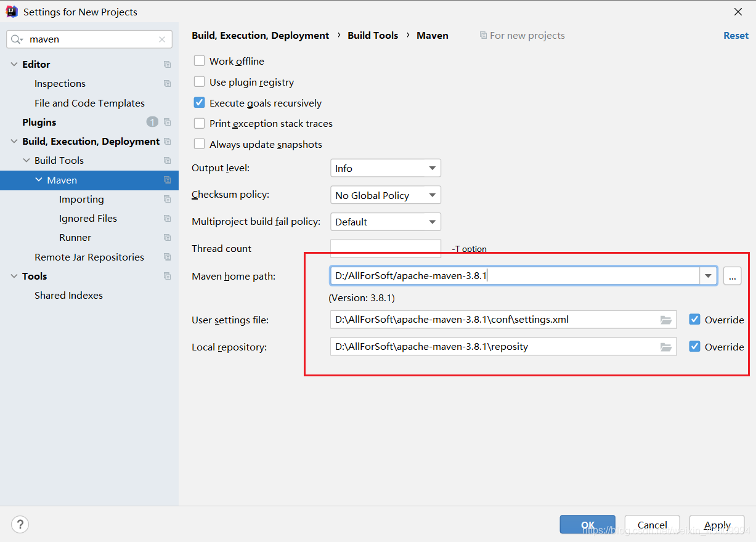
Task: Open the help question mark
Action: tap(20, 524)
